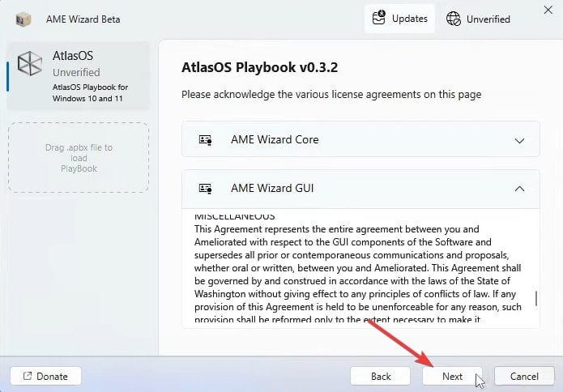The height and width of the screenshot is (392, 563).
Task: Open the Unverified status tab
Action: [478, 19]
